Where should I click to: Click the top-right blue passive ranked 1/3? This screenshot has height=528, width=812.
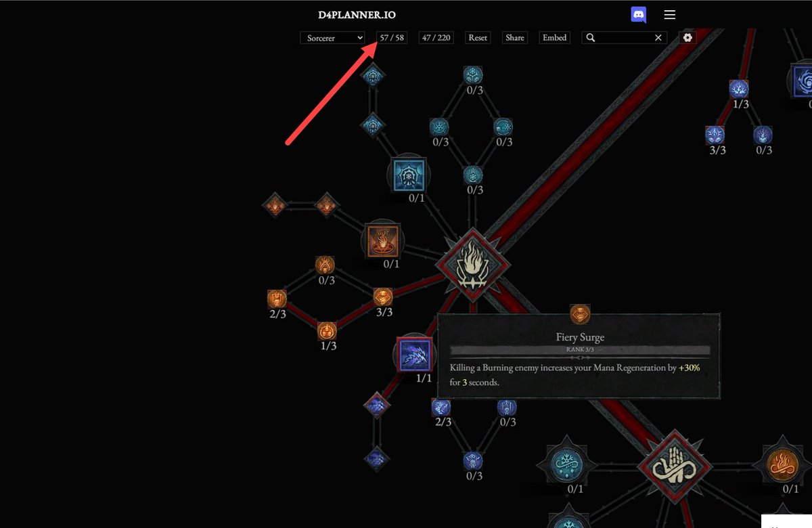[739, 89]
